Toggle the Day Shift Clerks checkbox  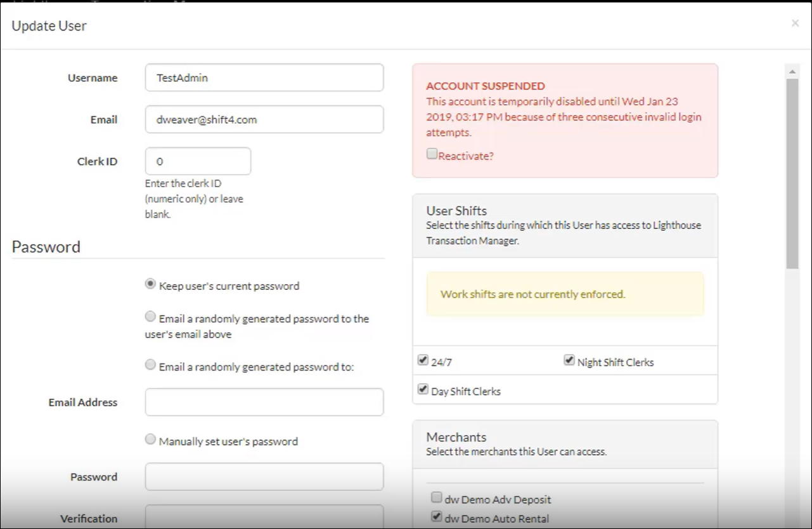423,389
